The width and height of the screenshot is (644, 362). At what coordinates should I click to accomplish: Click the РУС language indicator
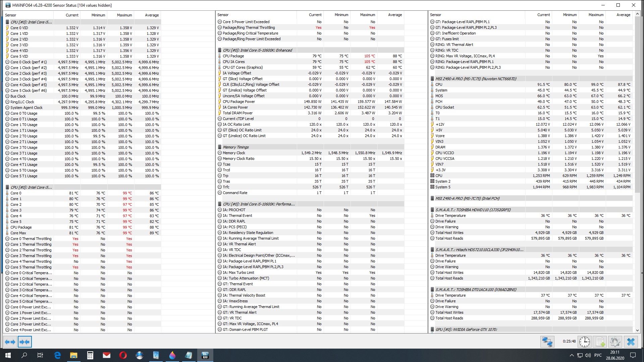[598, 355]
